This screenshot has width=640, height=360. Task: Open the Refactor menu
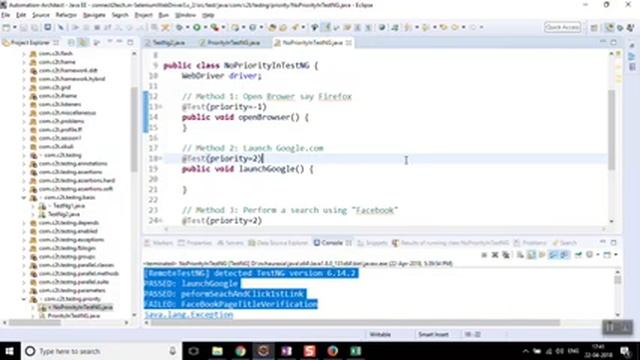pos(66,15)
